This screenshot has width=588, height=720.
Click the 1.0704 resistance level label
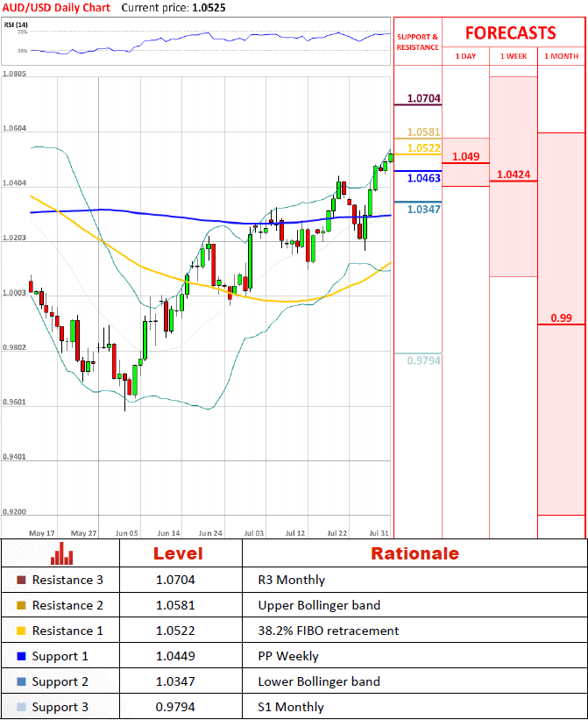(x=424, y=98)
